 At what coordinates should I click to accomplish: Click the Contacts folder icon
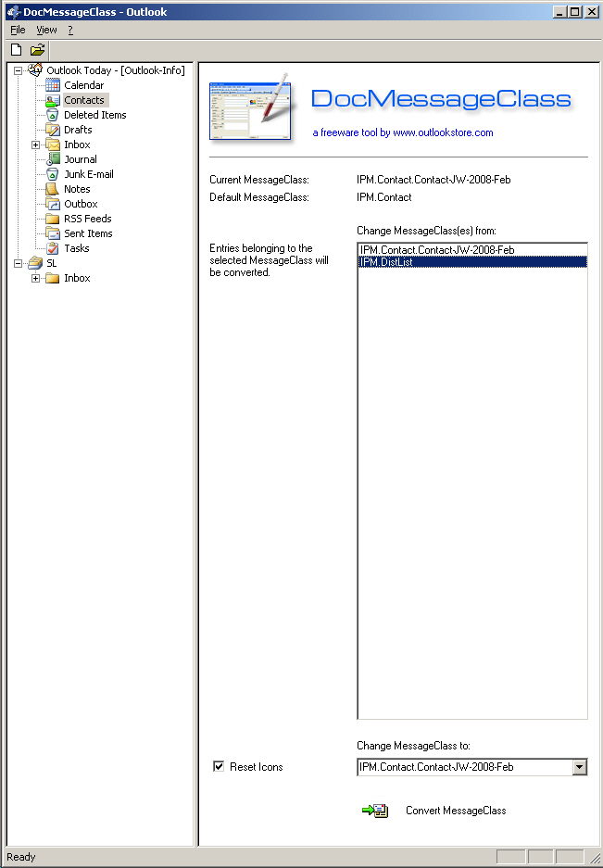pyautogui.click(x=53, y=100)
